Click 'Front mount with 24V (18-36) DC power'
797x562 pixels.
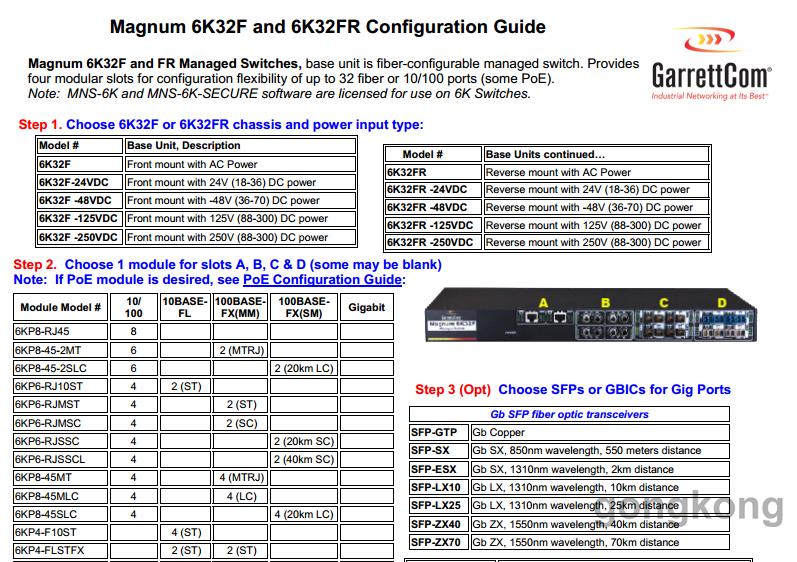(x=240, y=182)
